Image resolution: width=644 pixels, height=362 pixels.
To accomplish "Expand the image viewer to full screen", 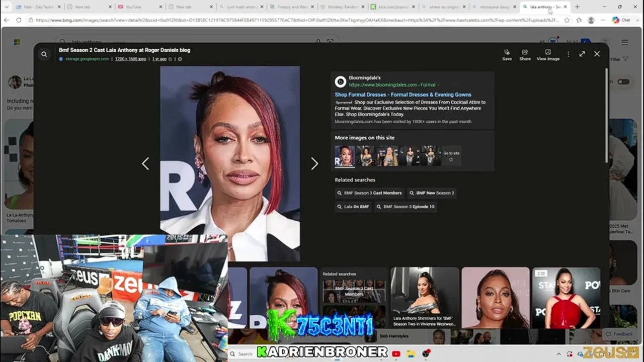I will pyautogui.click(x=582, y=54).
